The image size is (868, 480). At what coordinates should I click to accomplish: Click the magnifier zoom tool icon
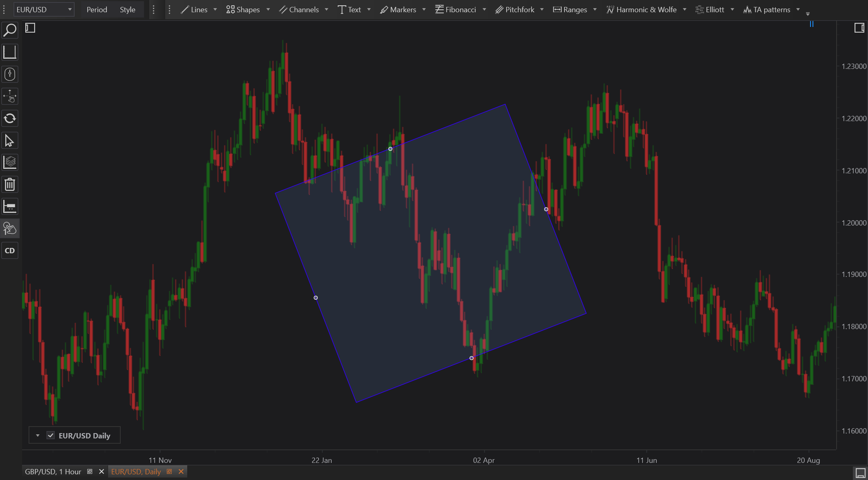click(10, 30)
